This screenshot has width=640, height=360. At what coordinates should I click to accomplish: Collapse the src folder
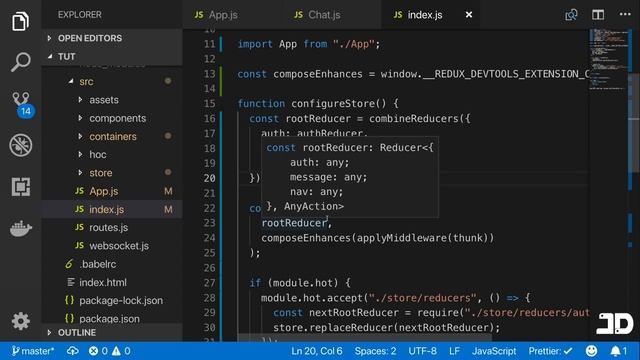tap(112, 82)
